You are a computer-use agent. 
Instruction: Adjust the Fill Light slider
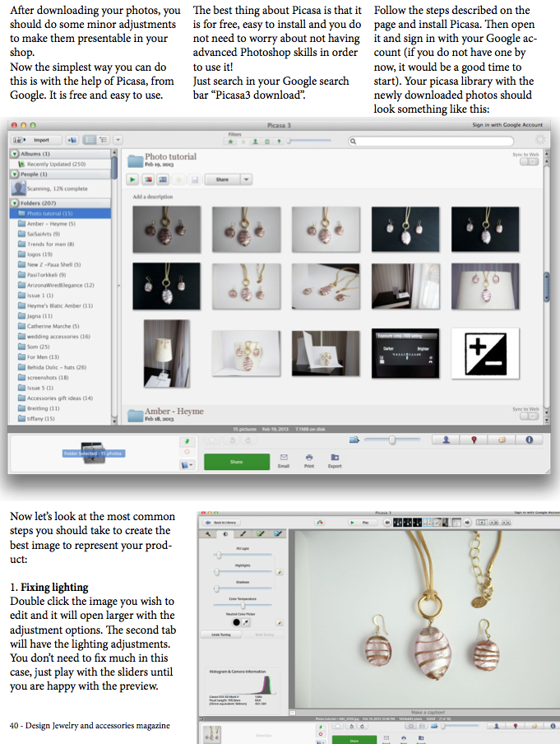point(243,555)
